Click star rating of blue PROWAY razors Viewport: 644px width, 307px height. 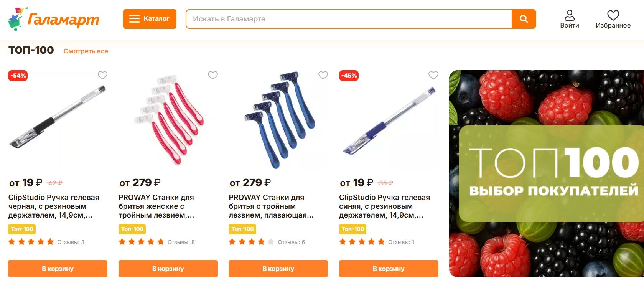(x=252, y=242)
